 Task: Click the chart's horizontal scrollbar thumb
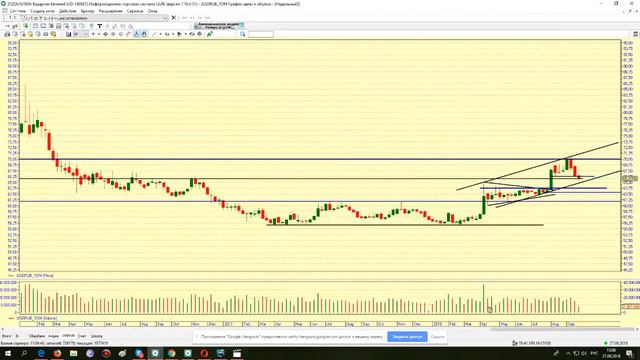click(x=562, y=329)
